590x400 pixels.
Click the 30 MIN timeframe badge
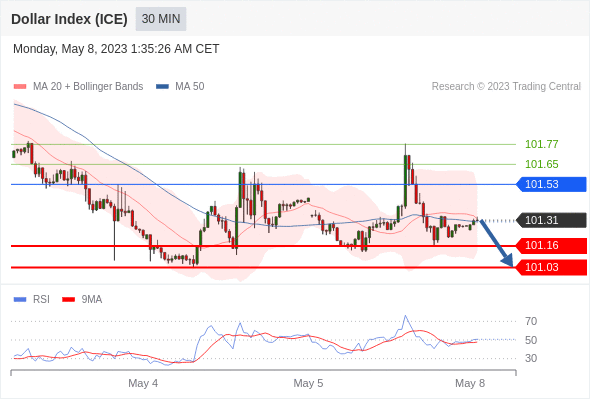point(161,19)
